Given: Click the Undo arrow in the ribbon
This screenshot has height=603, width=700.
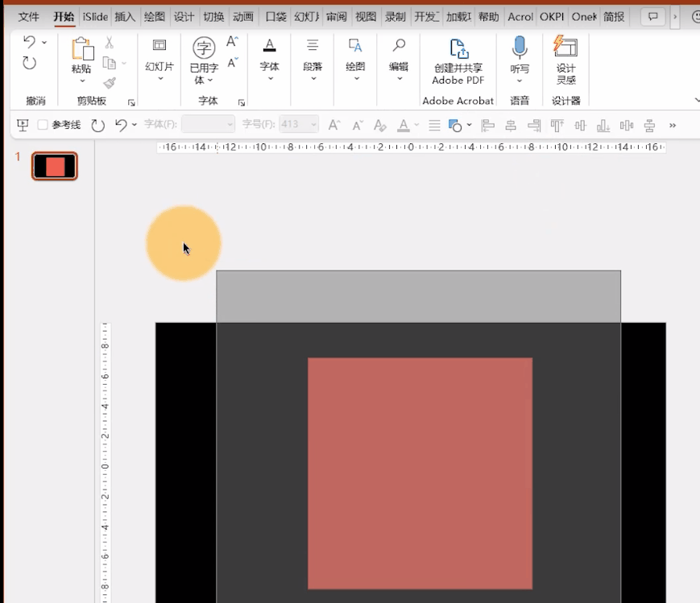Looking at the screenshot, I should pos(30,42).
